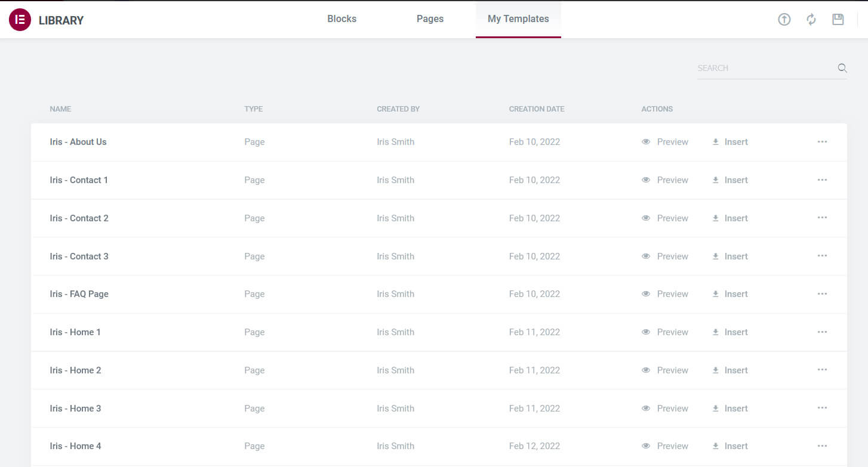The image size is (868, 467).
Task: Switch to the Pages tab
Action: 430,19
